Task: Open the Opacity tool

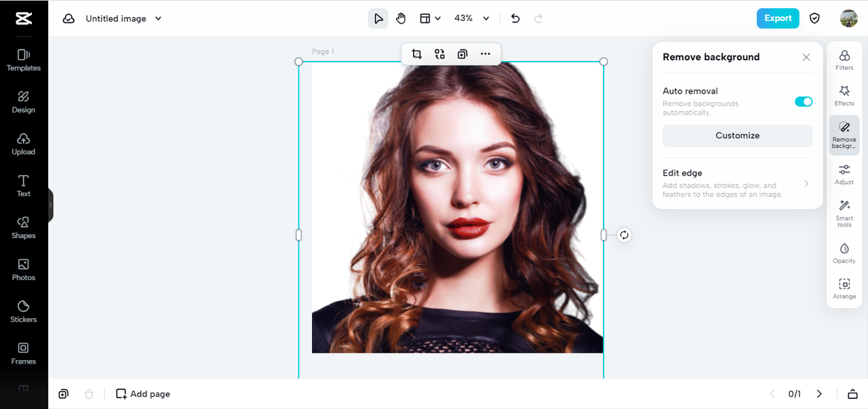Action: click(844, 253)
